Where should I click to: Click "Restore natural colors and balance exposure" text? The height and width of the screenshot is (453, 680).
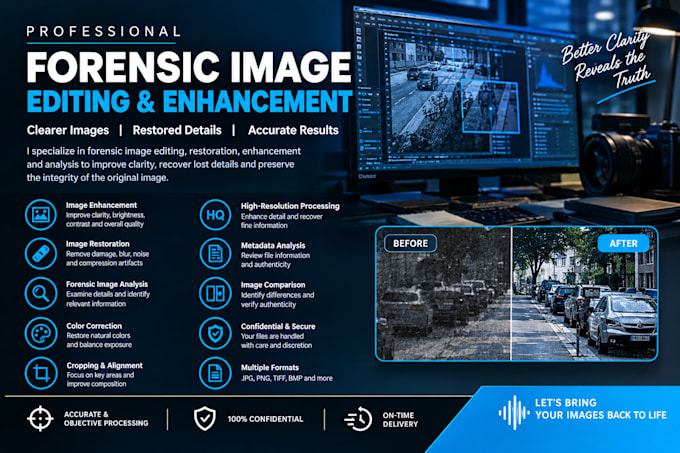[99, 340]
